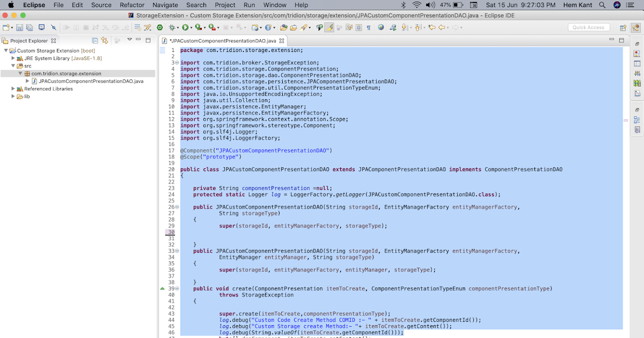Enable Link with Editor in Project Explorer

tap(105, 41)
